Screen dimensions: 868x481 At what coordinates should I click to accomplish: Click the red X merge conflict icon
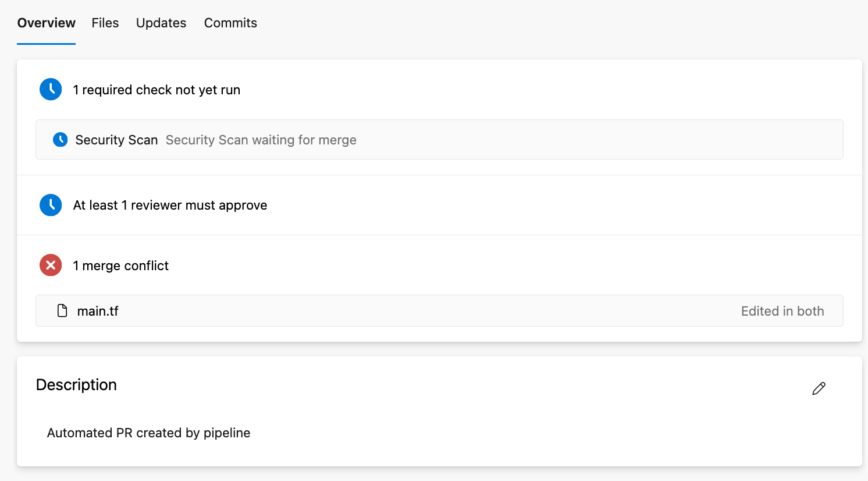pos(51,266)
